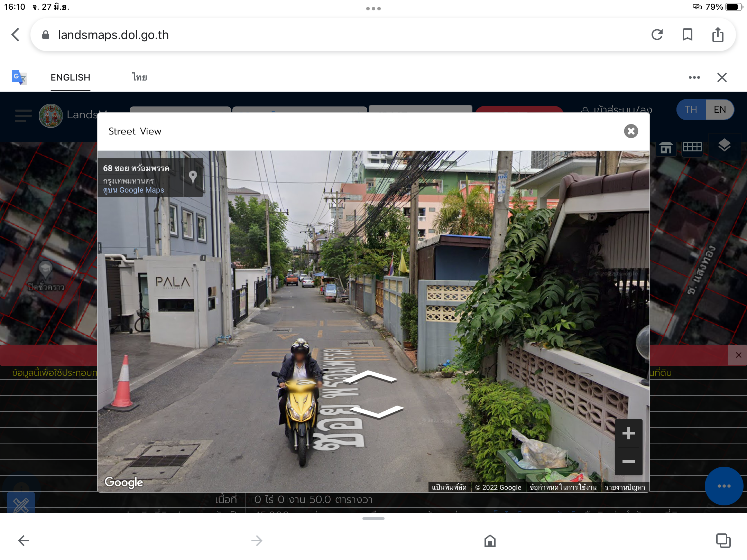The width and height of the screenshot is (747, 560).
Task: Zoom in Street View with plus
Action: click(x=628, y=433)
